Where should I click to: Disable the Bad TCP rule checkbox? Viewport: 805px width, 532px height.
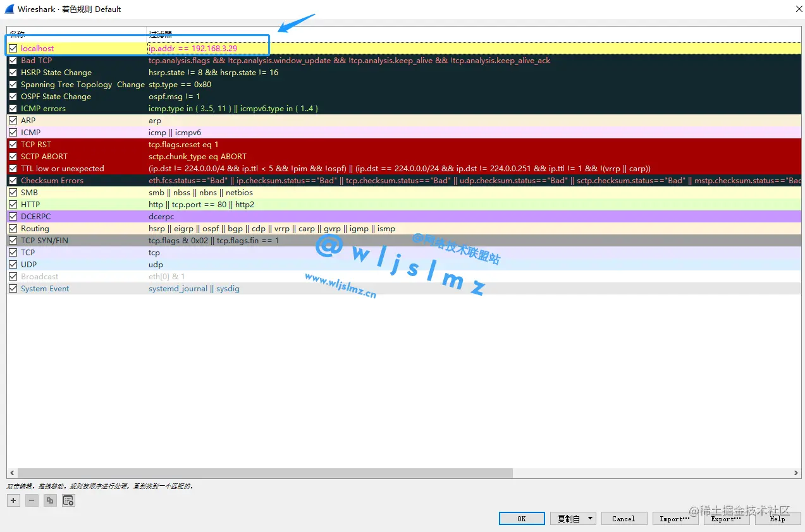click(13, 61)
